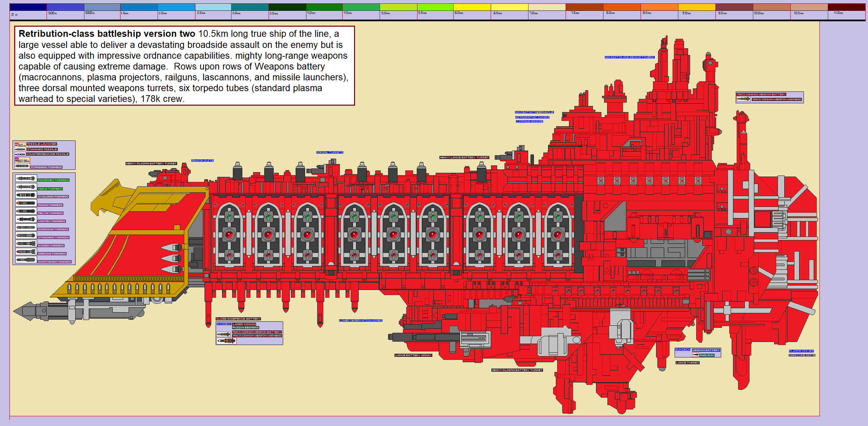Click the Vortex Torpedo label

pos(52,221)
